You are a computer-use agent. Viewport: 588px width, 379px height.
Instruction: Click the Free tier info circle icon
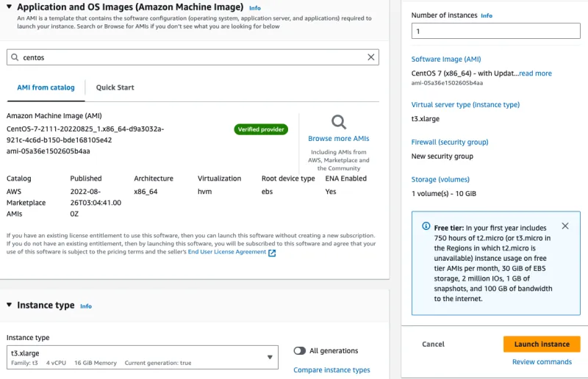pyautogui.click(x=426, y=226)
